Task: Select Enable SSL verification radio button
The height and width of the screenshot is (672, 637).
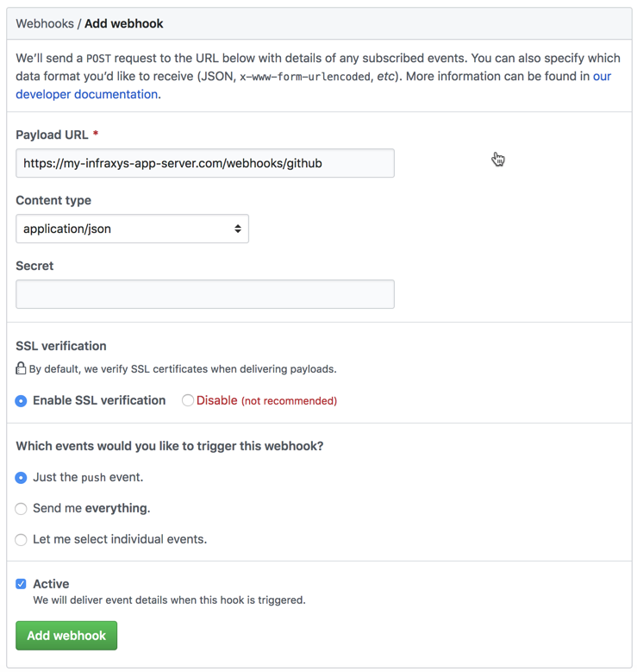Action: click(x=21, y=401)
